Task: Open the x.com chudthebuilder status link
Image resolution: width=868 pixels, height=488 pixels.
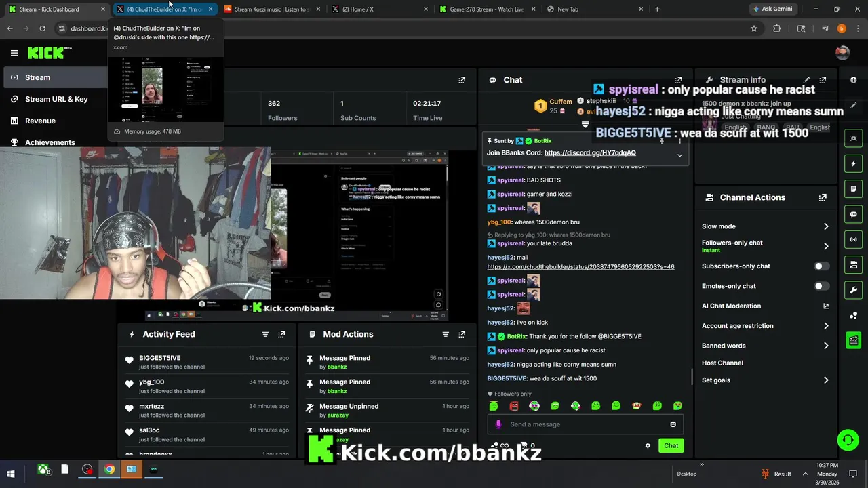Action: coord(580,267)
